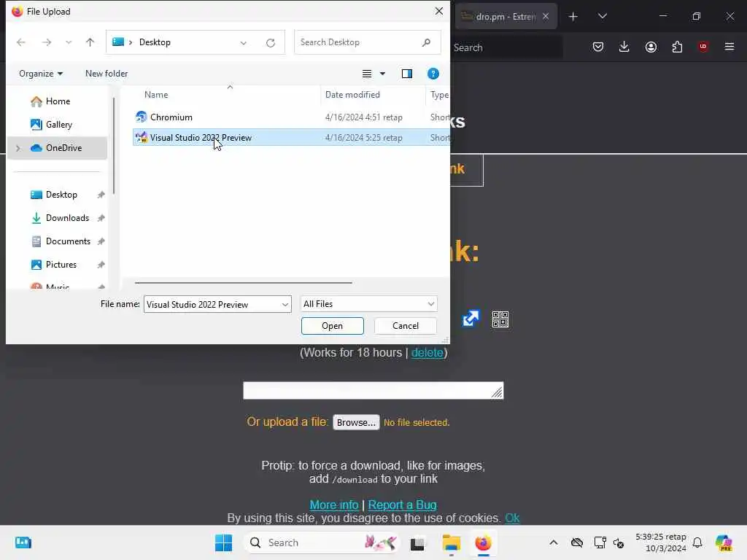Sort by Date modified column
This screenshot has width=747, height=560.
pos(352,95)
